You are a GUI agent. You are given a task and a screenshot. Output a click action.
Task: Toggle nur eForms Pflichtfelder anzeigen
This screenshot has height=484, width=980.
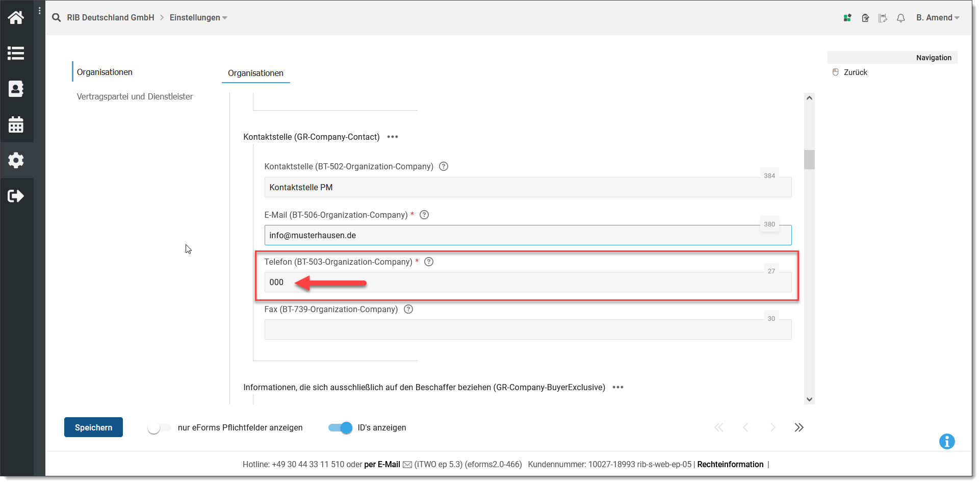[159, 428]
